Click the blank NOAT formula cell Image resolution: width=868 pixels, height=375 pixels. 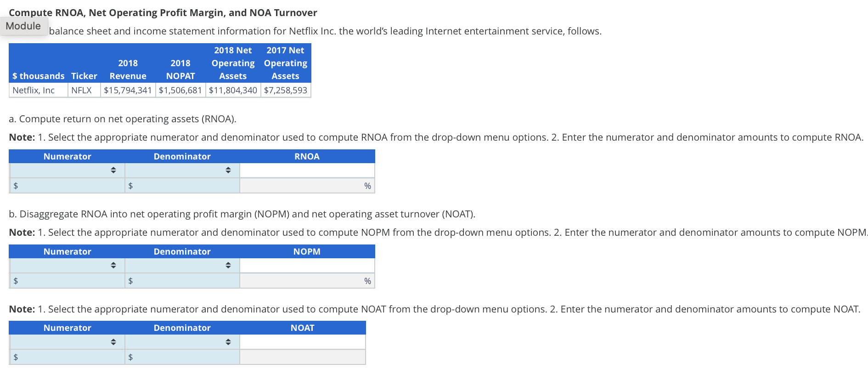[302, 342]
